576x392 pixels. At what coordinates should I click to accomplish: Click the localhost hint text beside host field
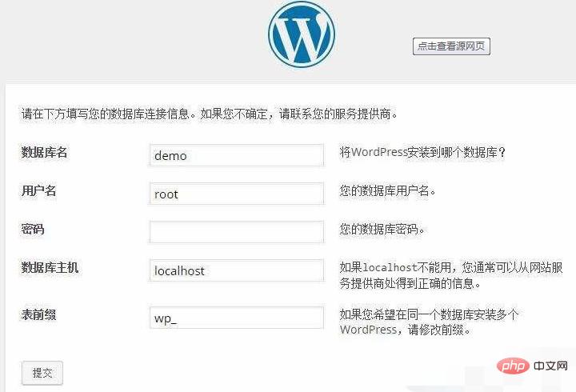457,275
